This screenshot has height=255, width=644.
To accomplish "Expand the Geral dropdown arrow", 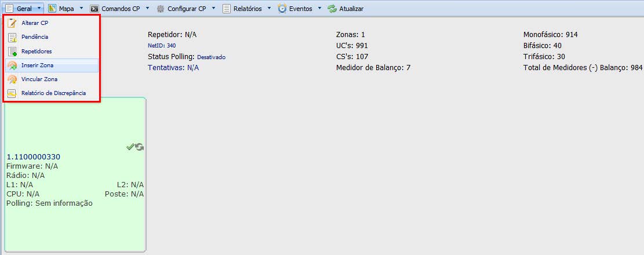I will click(x=38, y=9).
